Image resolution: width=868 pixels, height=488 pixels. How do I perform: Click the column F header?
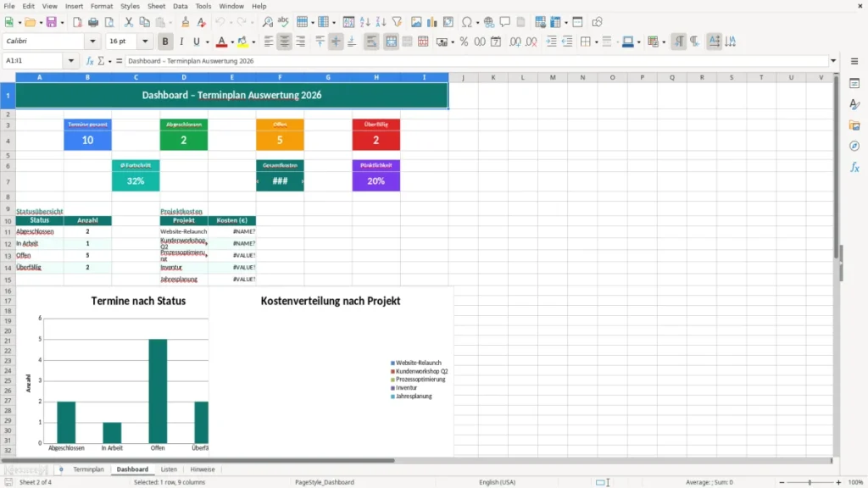click(280, 77)
